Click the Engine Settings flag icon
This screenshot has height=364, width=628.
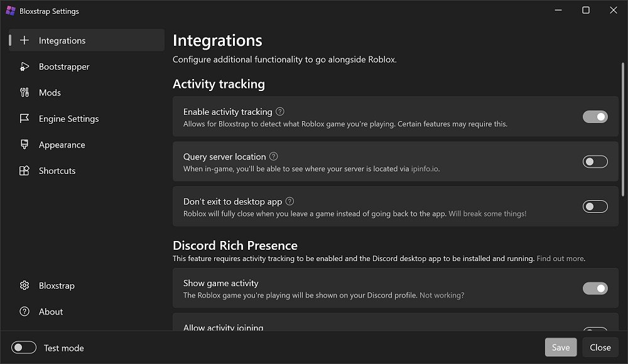pyautogui.click(x=24, y=119)
